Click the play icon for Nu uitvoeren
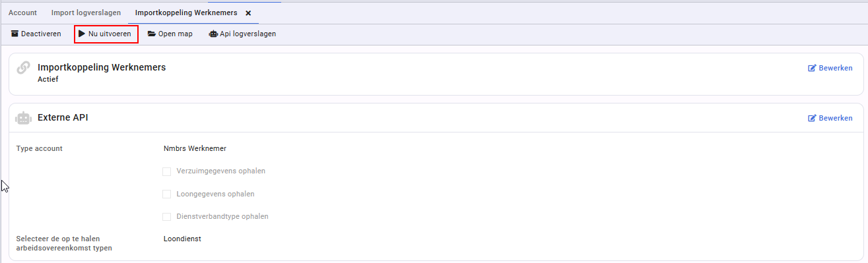The height and width of the screenshot is (263, 868). click(x=82, y=34)
